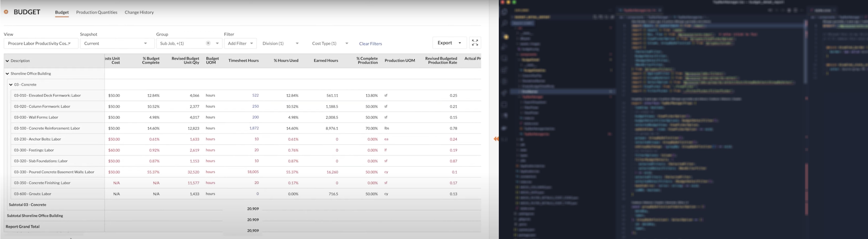This screenshot has width=868, height=239.
Task: Open the Export dropdown button
Action: [449, 43]
